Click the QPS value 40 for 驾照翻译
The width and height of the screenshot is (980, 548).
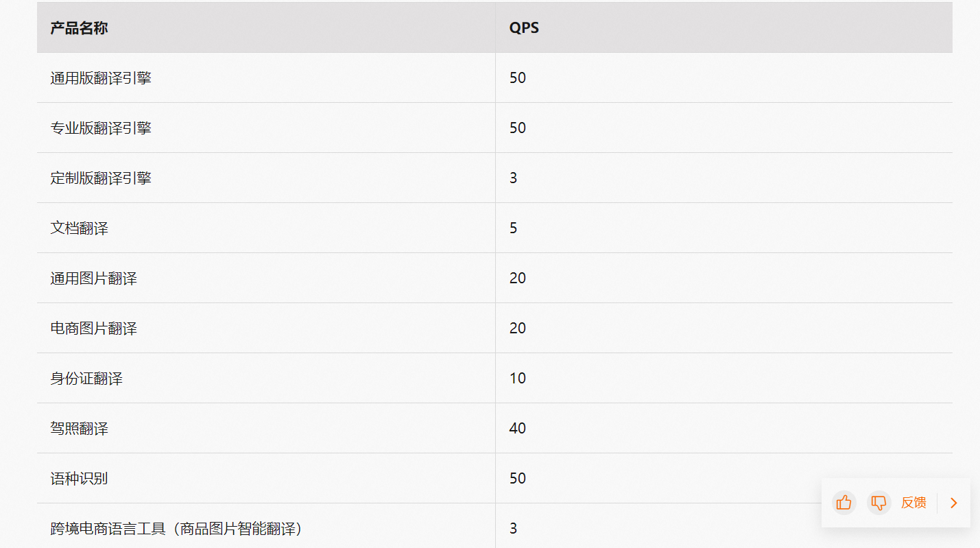coord(518,429)
